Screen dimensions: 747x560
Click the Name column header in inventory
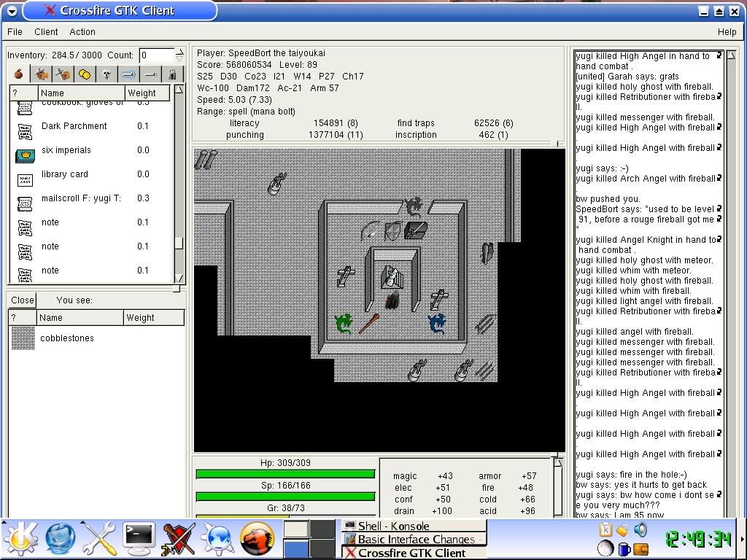coord(81,93)
